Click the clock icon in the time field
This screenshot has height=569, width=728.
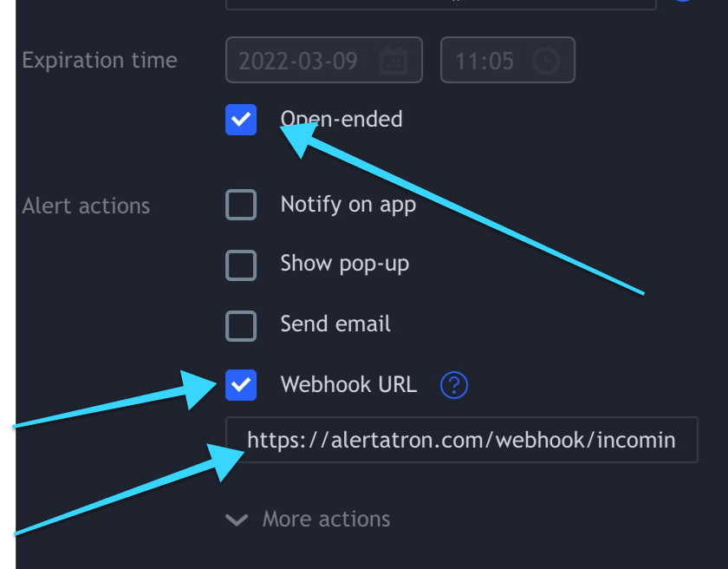pos(546,61)
